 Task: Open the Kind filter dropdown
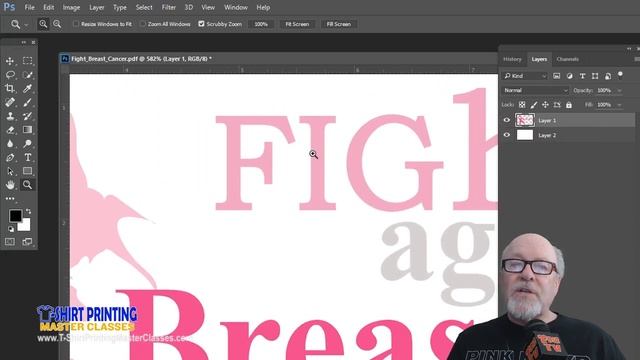[525, 76]
